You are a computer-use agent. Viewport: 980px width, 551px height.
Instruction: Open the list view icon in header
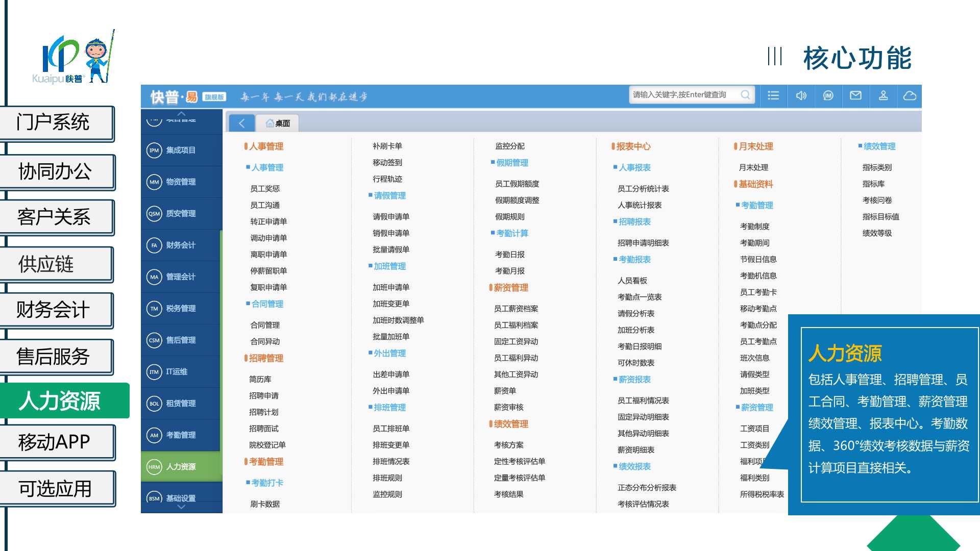pyautogui.click(x=773, y=95)
